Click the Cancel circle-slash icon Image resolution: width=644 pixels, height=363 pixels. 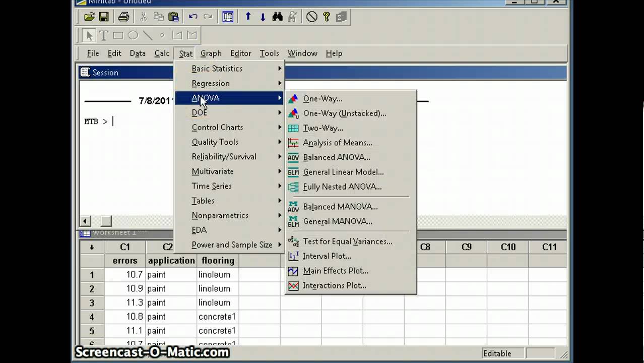click(312, 17)
